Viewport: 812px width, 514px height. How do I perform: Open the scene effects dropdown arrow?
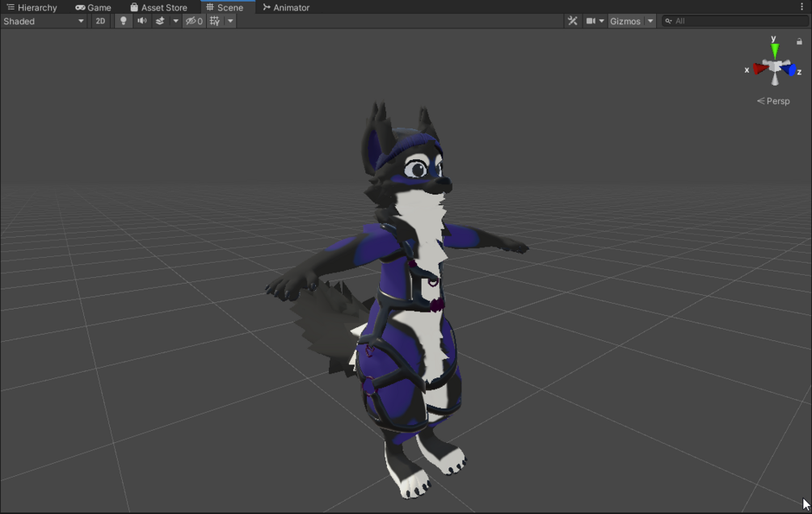click(x=175, y=21)
